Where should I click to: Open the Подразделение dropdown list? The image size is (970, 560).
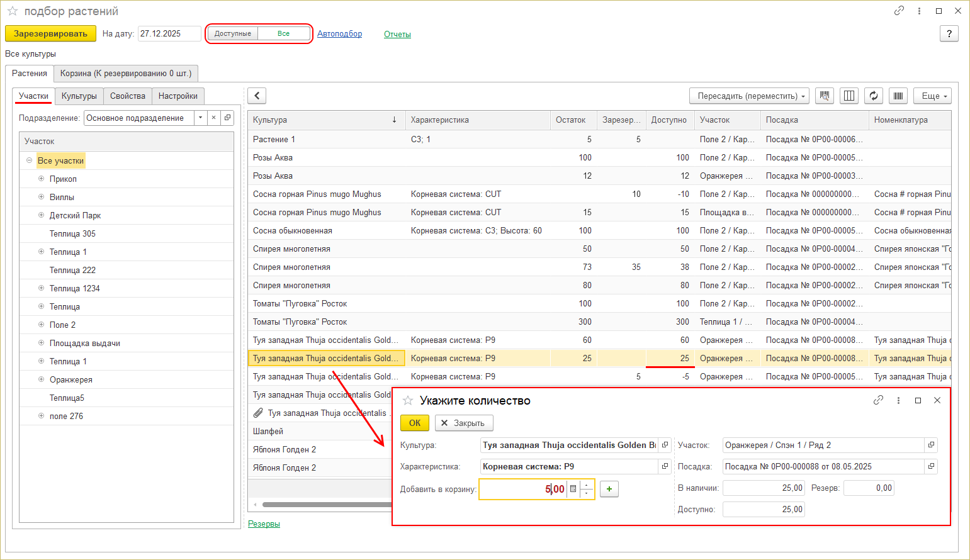coord(200,118)
